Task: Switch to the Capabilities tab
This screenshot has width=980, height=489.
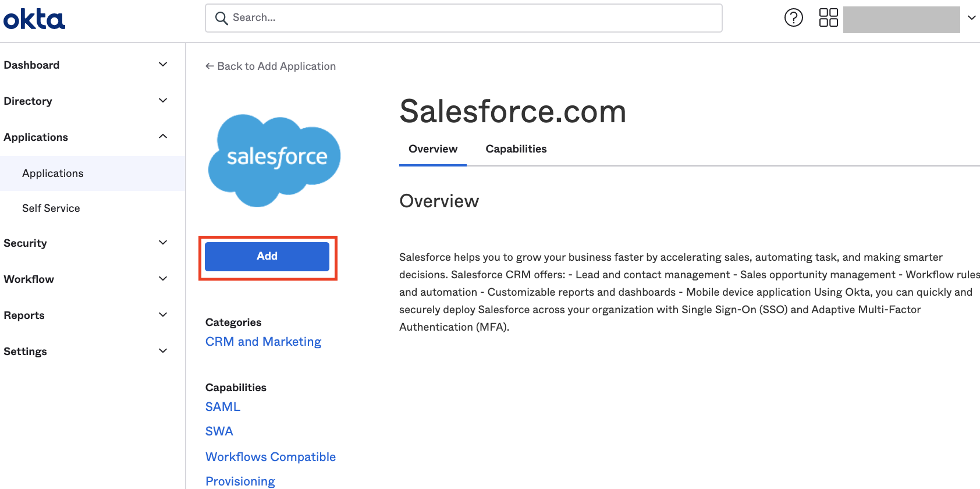Action: (x=516, y=149)
